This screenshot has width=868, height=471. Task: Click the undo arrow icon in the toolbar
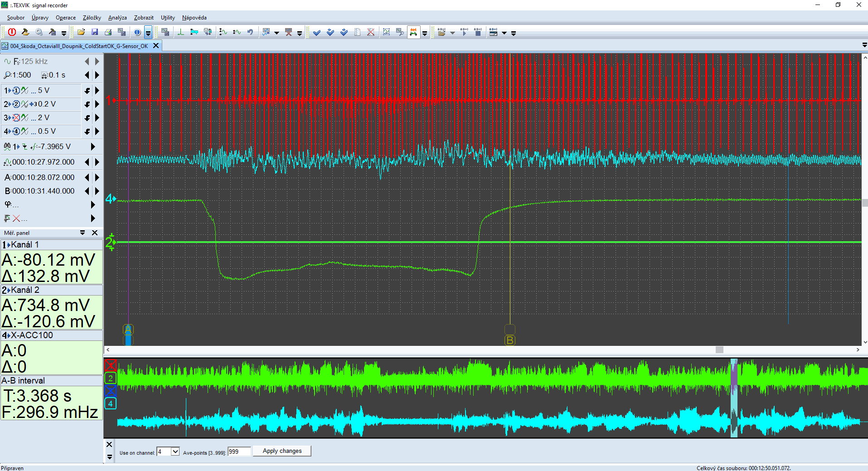click(250, 32)
